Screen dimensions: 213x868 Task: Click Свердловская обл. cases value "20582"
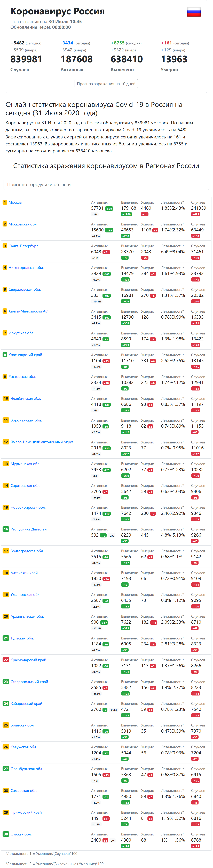[198, 295]
